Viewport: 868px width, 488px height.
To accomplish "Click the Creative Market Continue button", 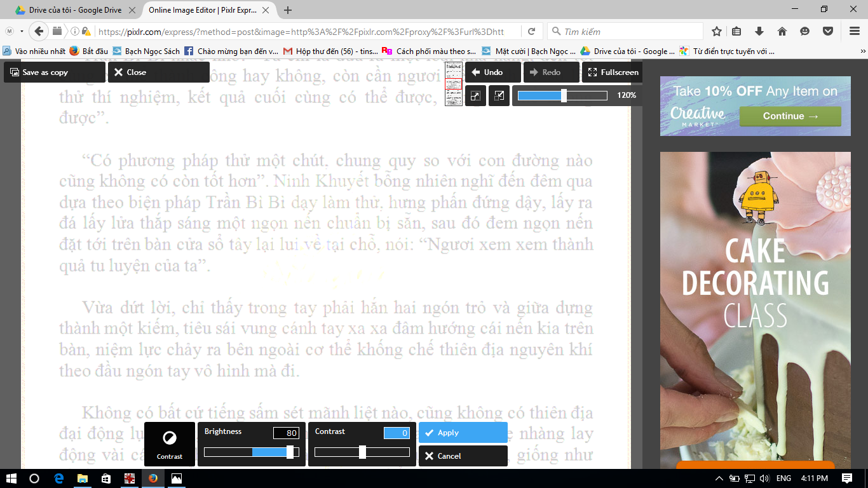I will [790, 116].
